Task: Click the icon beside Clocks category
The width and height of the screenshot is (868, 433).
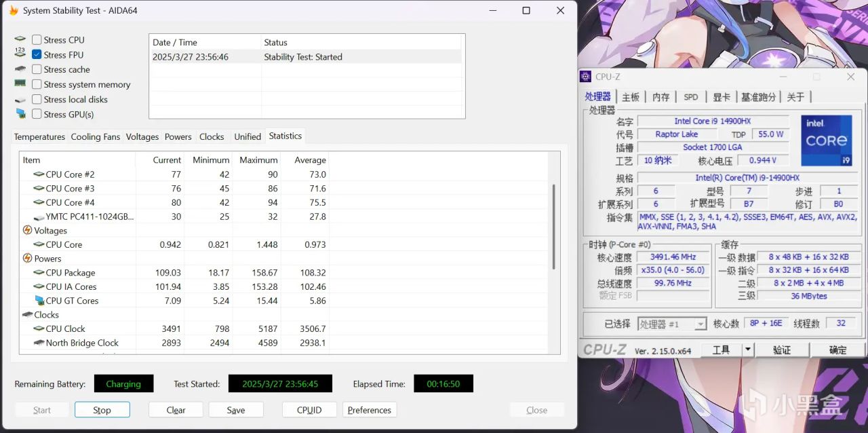Action: [27, 315]
